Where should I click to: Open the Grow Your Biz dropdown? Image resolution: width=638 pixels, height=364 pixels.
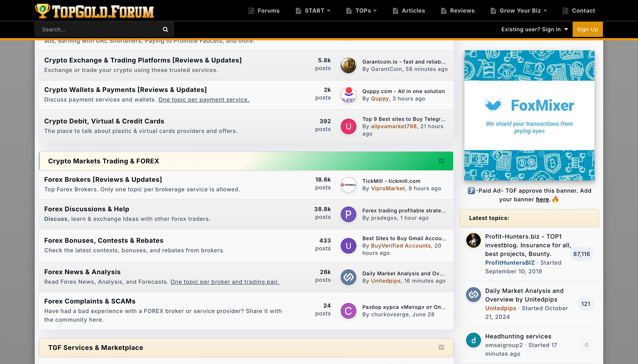coord(519,11)
